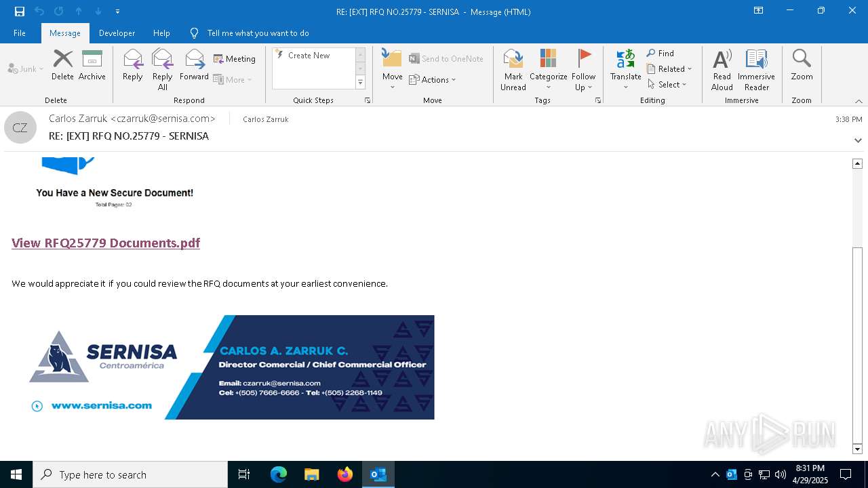Viewport: 868px width, 488px height.
Task: Open the Help tab
Action: (x=161, y=33)
